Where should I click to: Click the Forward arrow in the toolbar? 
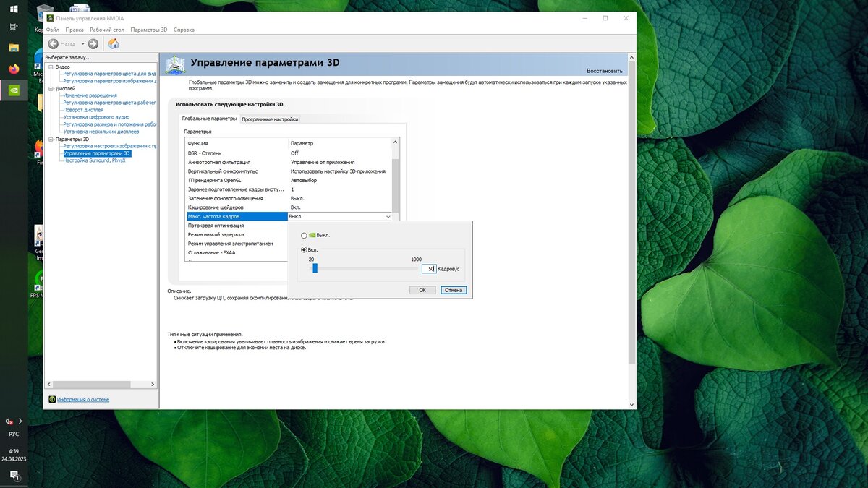pos(93,44)
